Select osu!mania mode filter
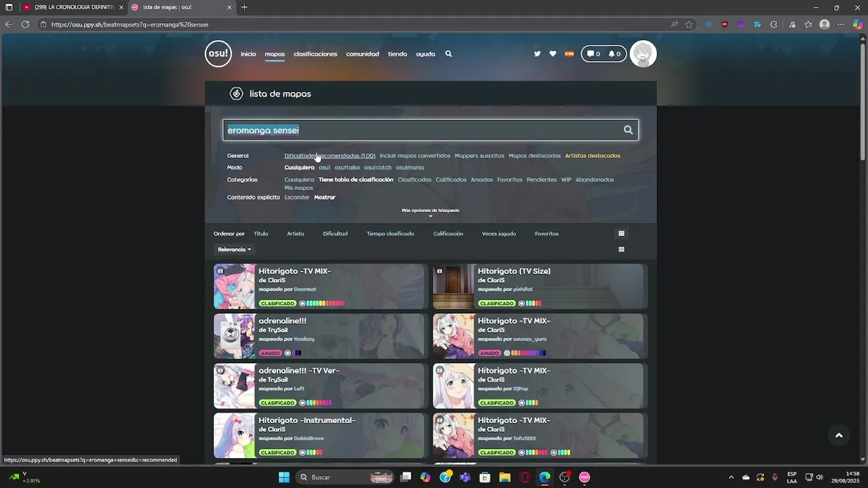Viewport: 868px width, 488px height. point(410,167)
